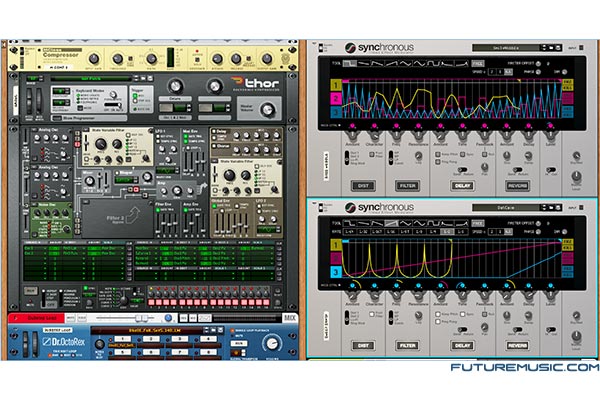Select curve 3 tab in lower Synchronous
This screenshot has width=600, height=400.
336,272
